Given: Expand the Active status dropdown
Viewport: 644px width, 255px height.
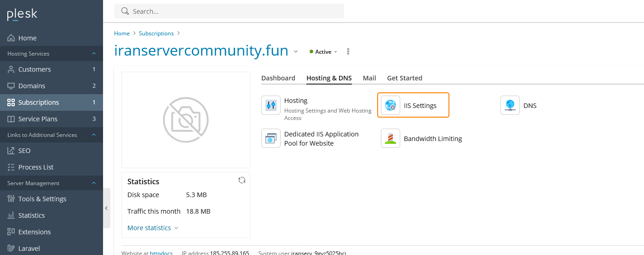Looking at the screenshot, I should [324, 51].
